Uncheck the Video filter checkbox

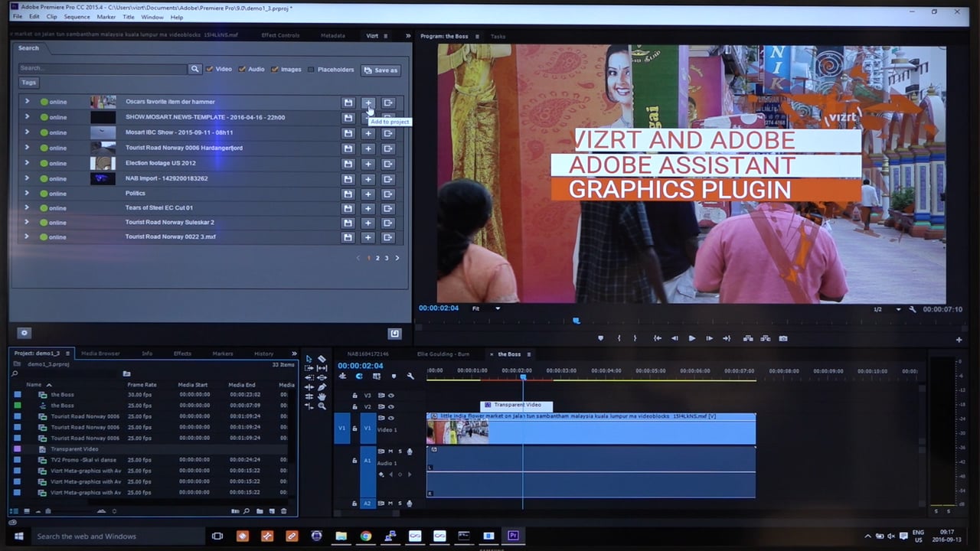[x=210, y=70]
